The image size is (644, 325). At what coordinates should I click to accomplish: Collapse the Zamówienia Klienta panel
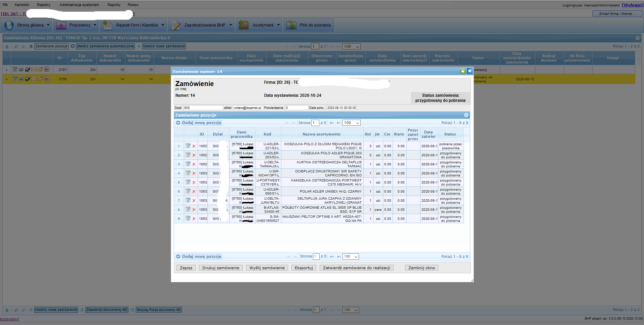(638, 38)
